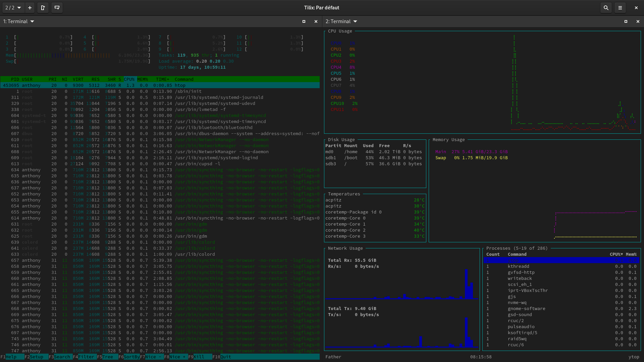Image resolution: width=644 pixels, height=362 pixels.
Task: Maximize the Terminal 2 pane
Action: click(626, 21)
